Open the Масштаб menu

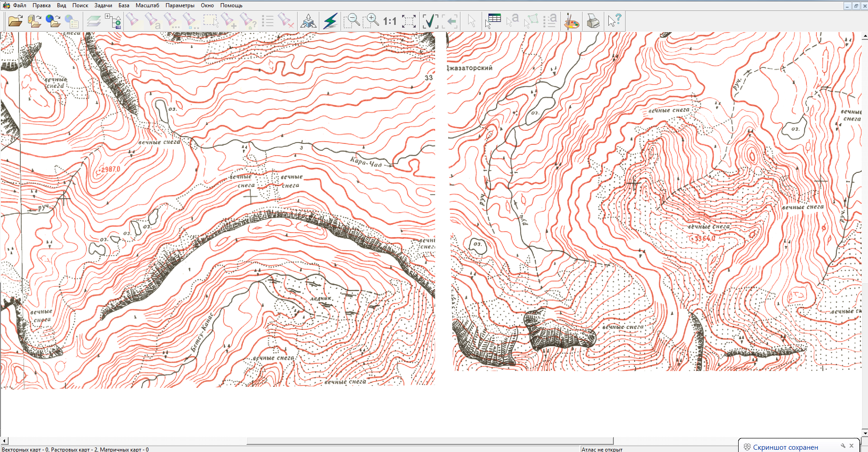147,5
